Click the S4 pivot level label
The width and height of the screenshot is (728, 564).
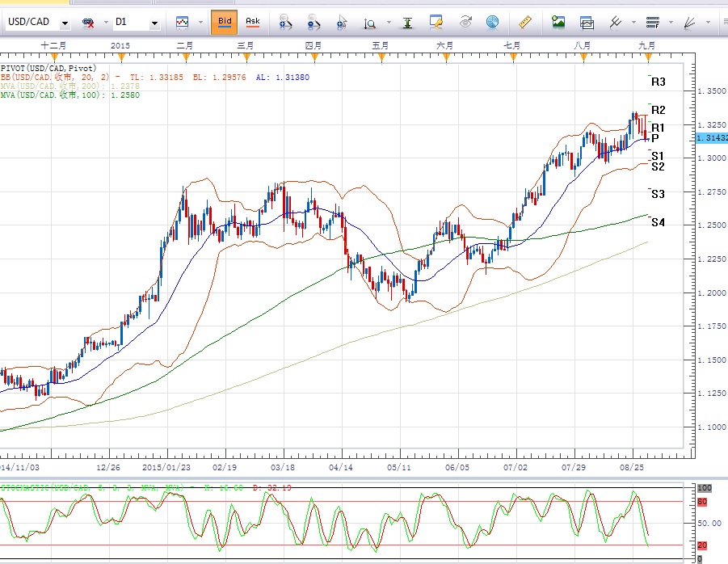pyautogui.click(x=658, y=222)
